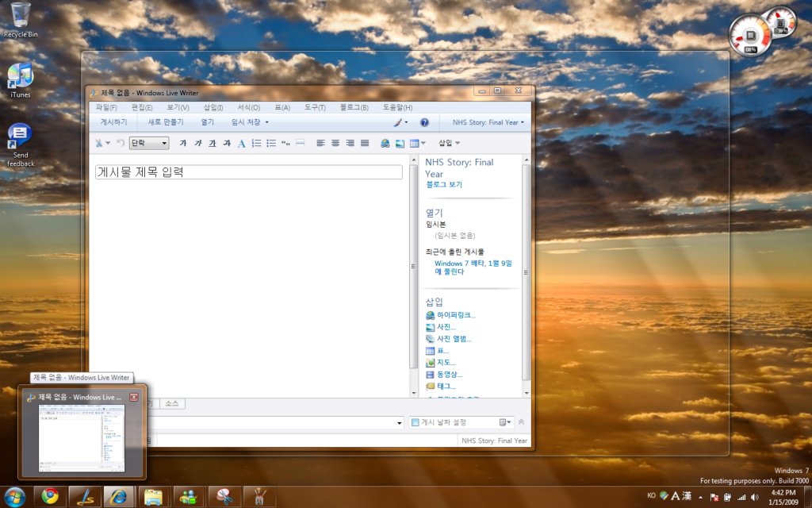This screenshot has height=508, width=812.
Task: Open Internet Explorer from the taskbar
Action: [x=119, y=497]
